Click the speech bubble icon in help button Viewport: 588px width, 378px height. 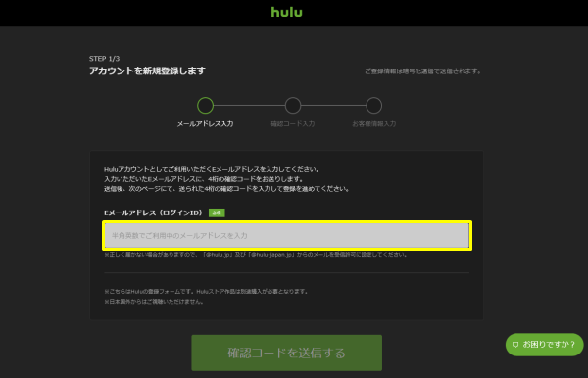(x=515, y=345)
